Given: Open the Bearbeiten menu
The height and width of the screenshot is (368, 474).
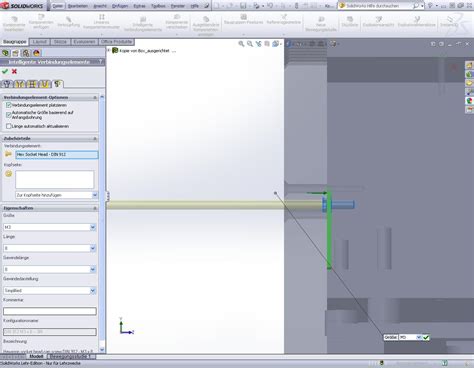Looking at the screenshot, I should pos(77,6).
